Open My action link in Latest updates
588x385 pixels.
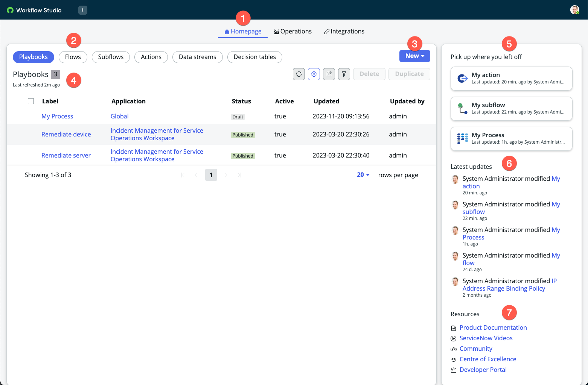coord(511,183)
